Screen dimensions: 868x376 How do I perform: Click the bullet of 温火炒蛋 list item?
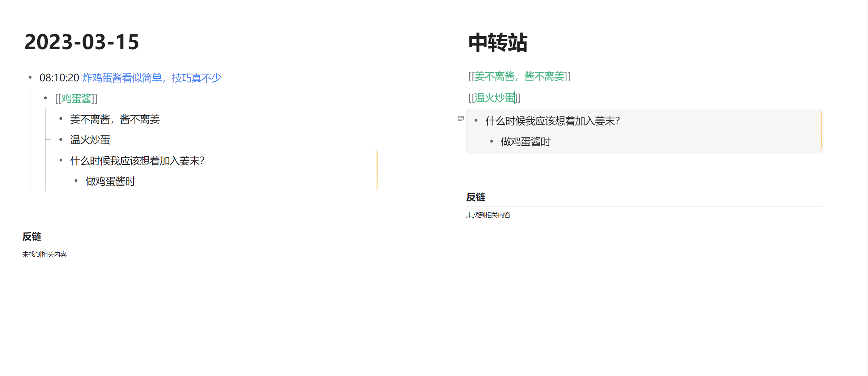coord(61,139)
